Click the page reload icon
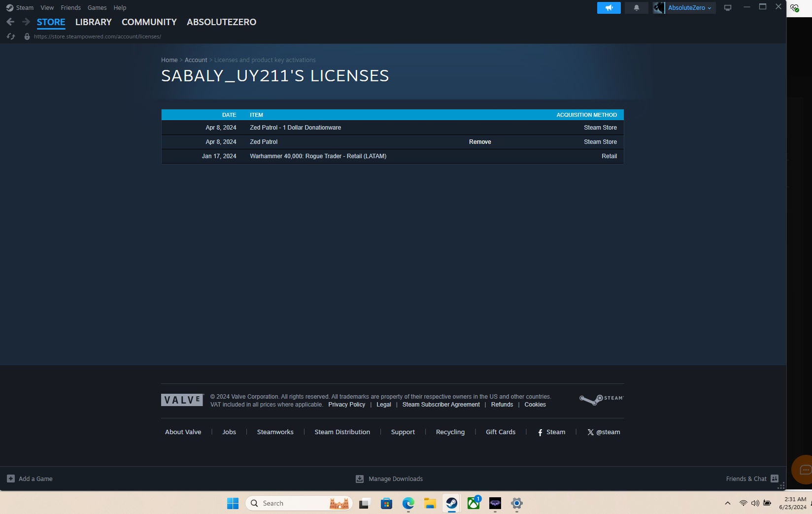812x514 pixels. [11, 36]
